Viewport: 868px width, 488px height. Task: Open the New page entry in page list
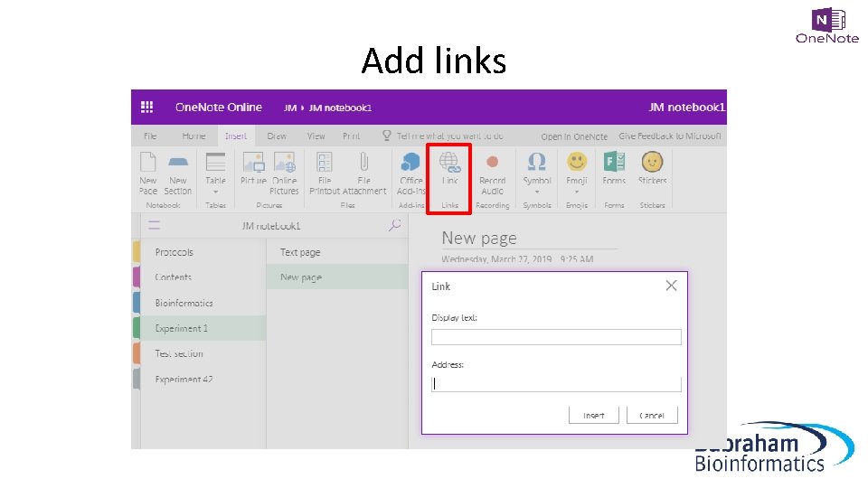coord(337,277)
